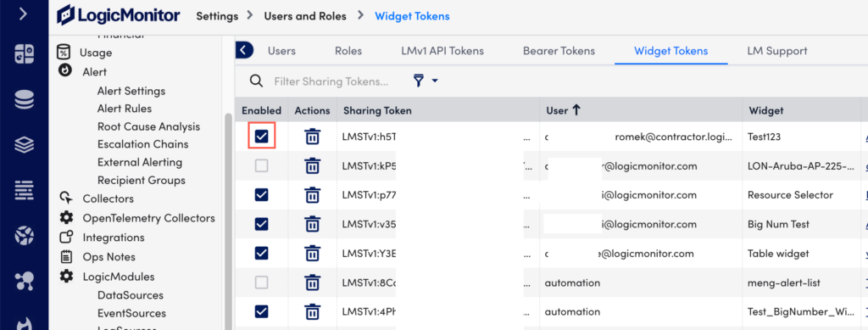Click the meng-alert-list widget cell
The image size is (868, 330).
coord(784,283)
